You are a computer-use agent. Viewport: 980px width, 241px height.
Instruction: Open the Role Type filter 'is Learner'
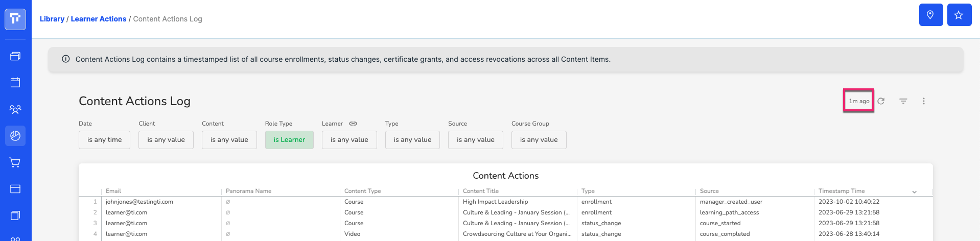coord(289,140)
